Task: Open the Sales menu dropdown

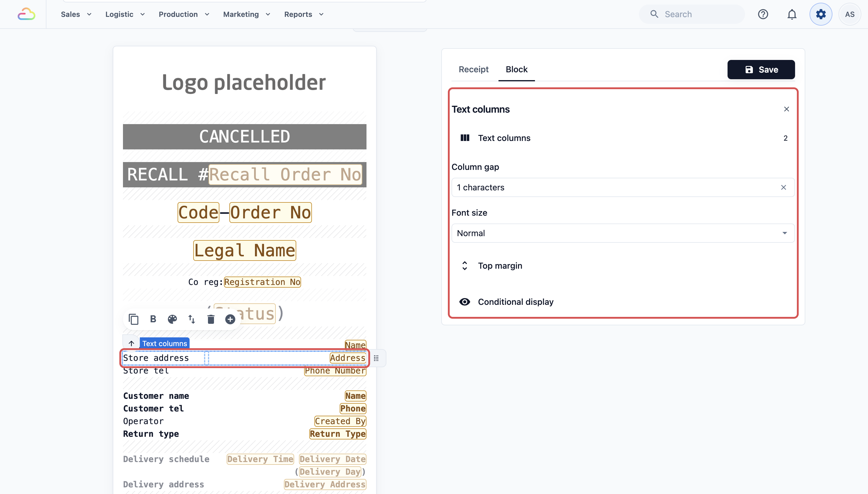Action: pyautogui.click(x=76, y=14)
